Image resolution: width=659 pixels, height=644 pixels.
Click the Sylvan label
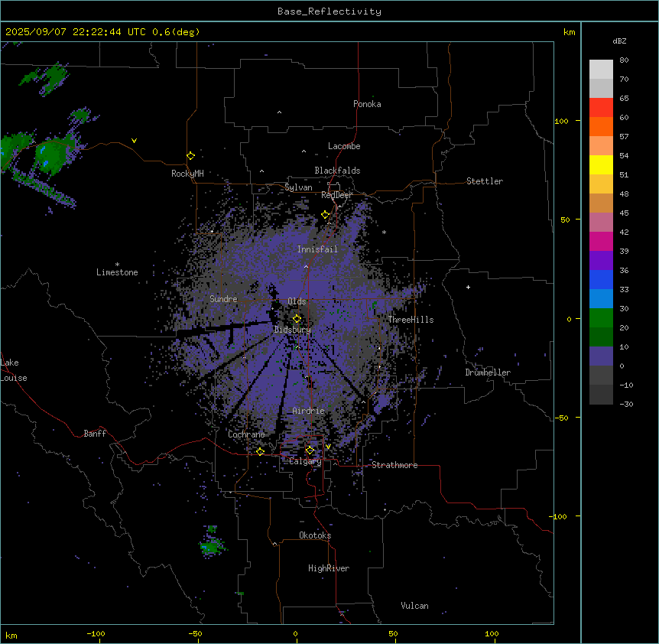pyautogui.click(x=298, y=187)
